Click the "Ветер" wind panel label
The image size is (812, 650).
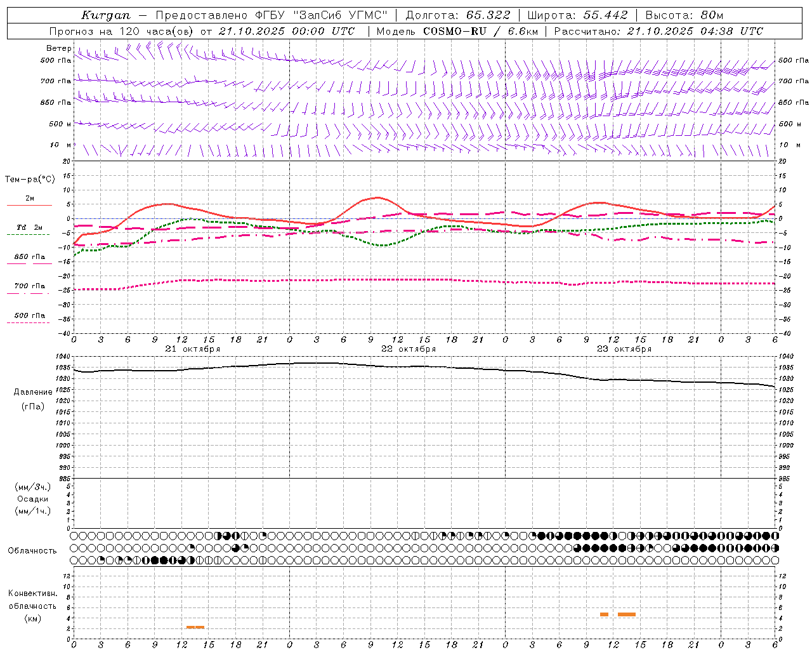58,48
